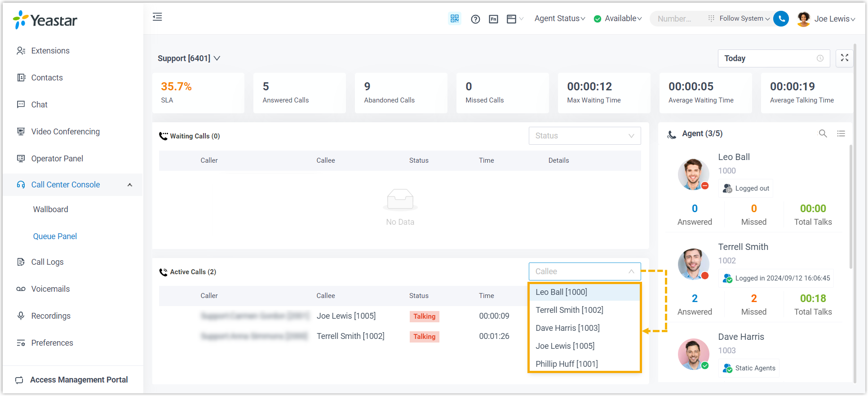
Task: Open the Access Management Portal link
Action: point(79,380)
